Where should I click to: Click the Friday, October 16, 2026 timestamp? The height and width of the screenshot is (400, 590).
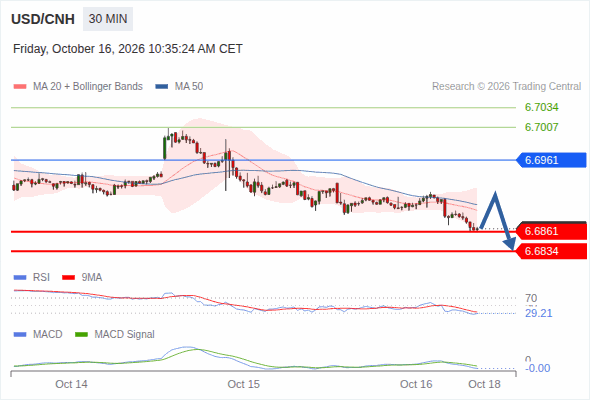pos(128,49)
